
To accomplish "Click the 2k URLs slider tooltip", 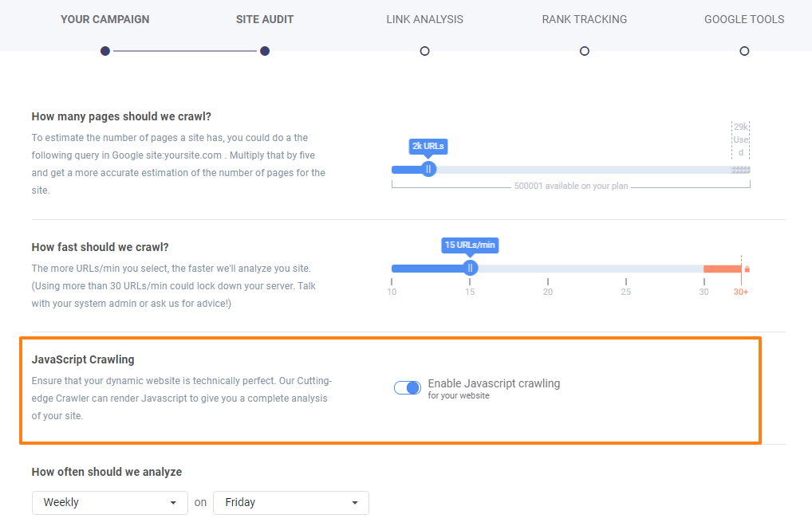I will pyautogui.click(x=428, y=147).
